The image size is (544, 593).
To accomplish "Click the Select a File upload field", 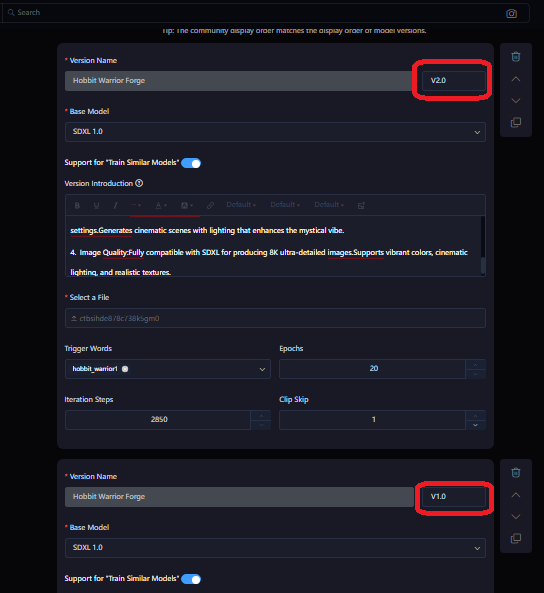I will 275,318.
